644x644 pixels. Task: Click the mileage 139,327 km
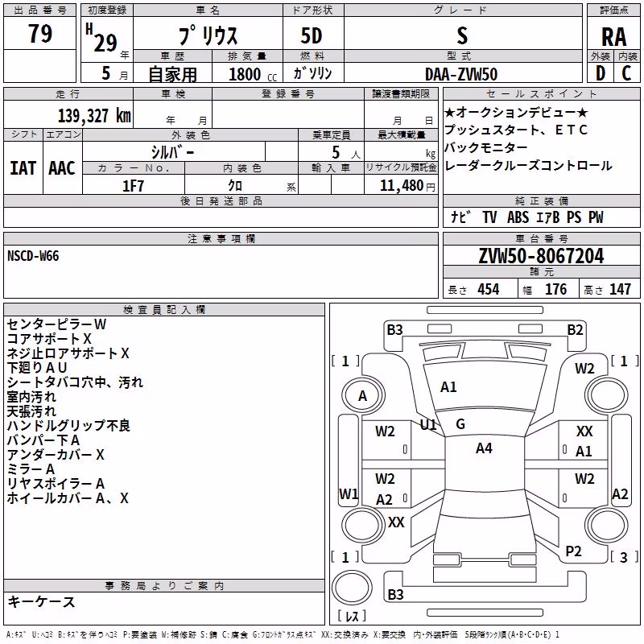pos(94,116)
